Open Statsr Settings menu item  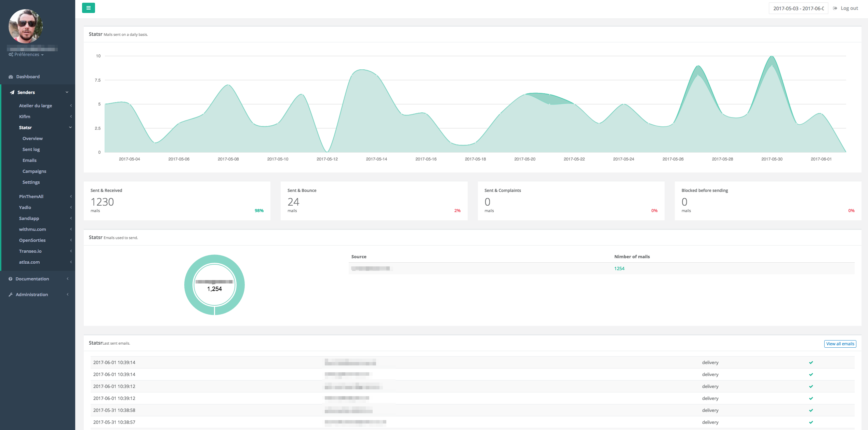tap(31, 182)
